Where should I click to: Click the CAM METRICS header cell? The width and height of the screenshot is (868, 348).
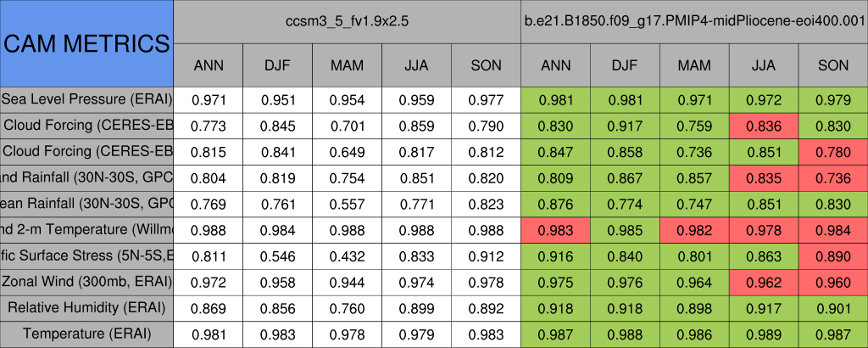(x=86, y=42)
